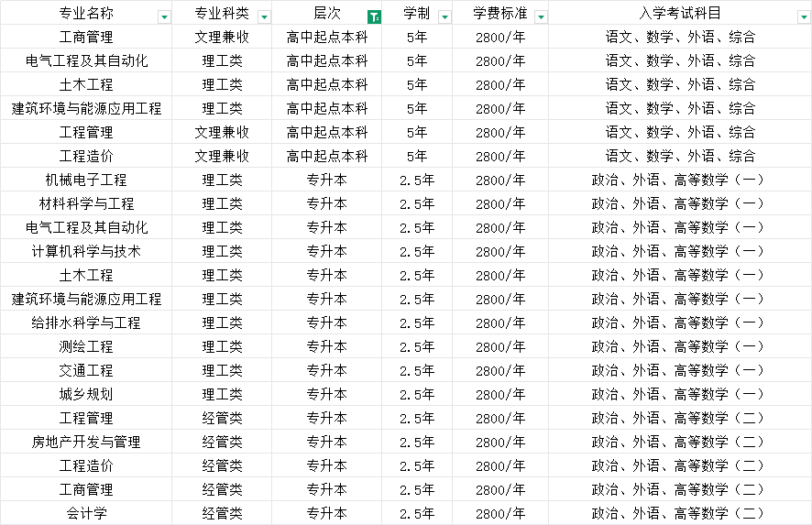Select the 学制 header cell
The height and width of the screenshot is (525, 812).
[417, 13]
